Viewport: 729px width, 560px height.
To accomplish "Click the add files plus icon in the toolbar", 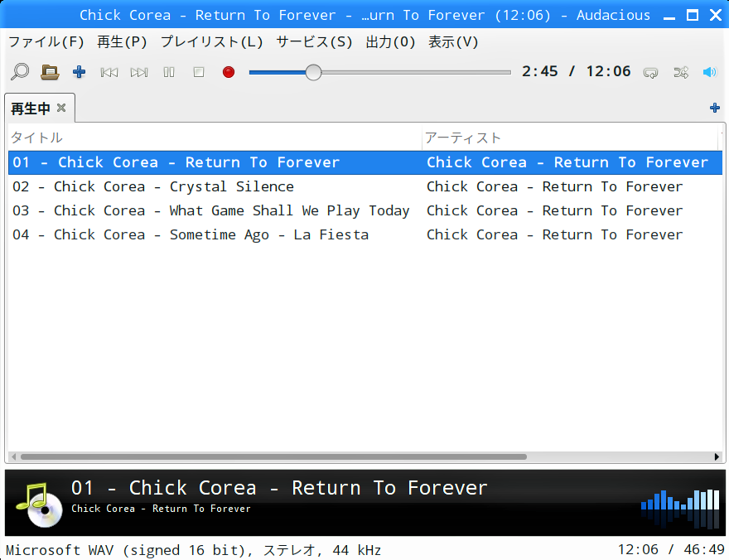I will tap(79, 72).
